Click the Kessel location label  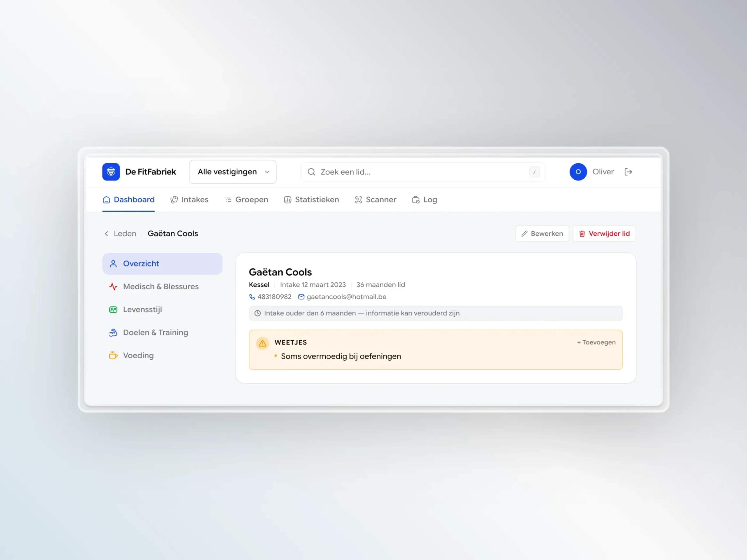pos(259,285)
